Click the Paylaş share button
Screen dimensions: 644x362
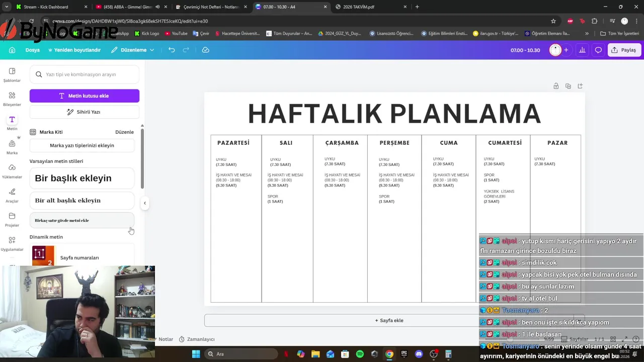coord(623,50)
